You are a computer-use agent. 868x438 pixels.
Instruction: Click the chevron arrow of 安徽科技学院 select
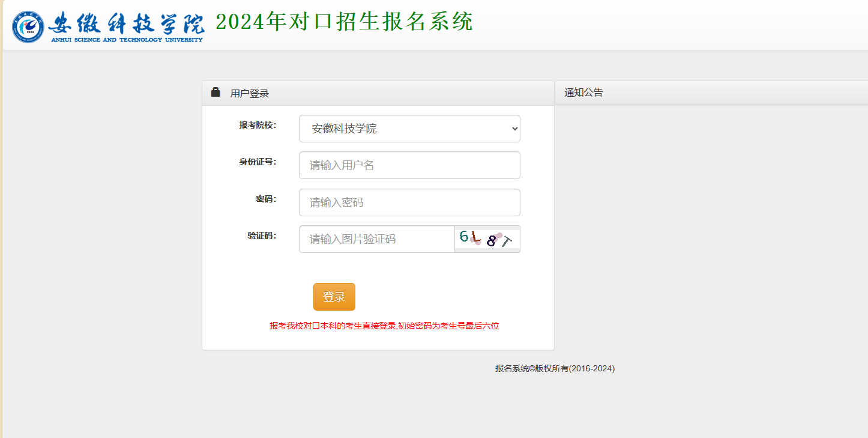point(514,129)
